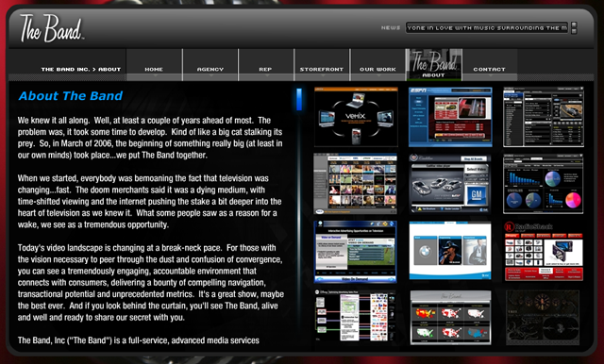Select the active About tab

434,65
